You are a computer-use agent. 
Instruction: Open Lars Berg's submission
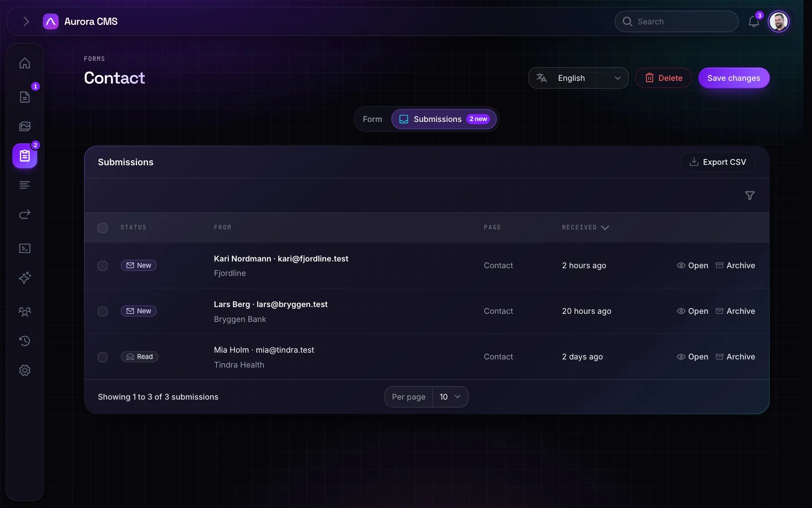point(692,311)
